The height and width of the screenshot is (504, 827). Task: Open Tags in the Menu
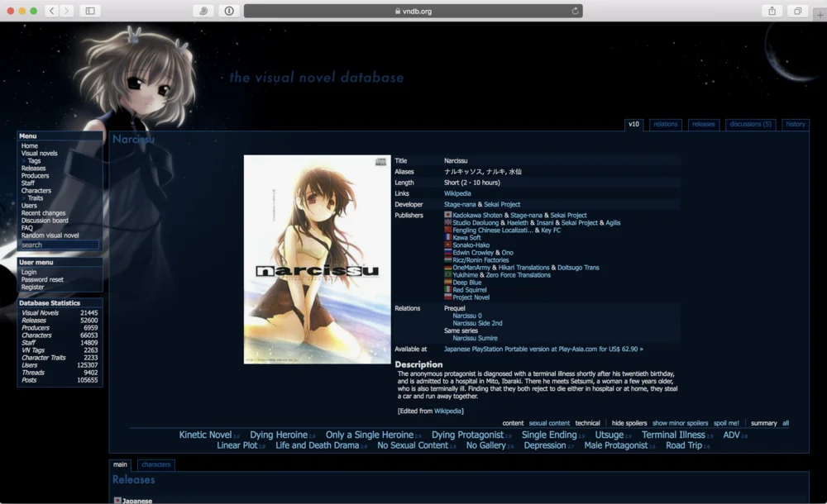(x=34, y=160)
